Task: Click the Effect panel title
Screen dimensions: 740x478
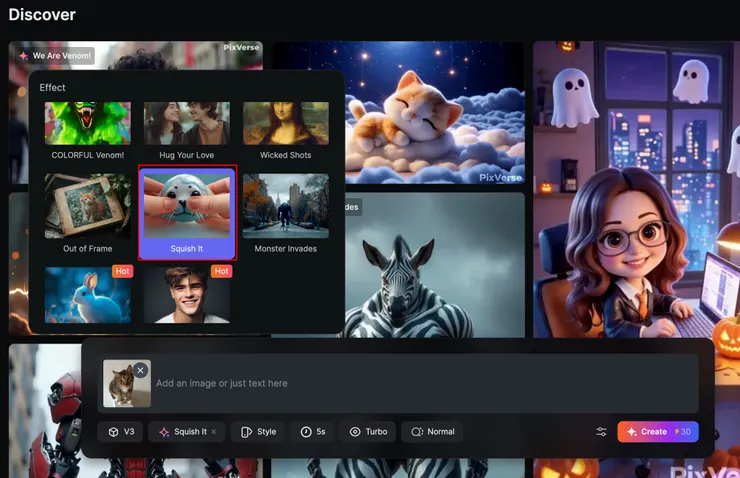Action: pyautogui.click(x=52, y=87)
